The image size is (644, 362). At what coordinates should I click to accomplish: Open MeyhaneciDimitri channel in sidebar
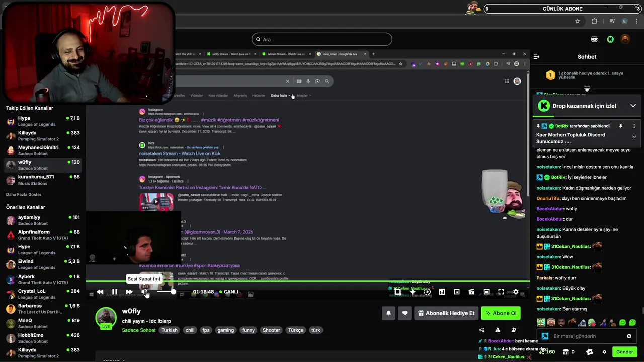click(x=43, y=150)
